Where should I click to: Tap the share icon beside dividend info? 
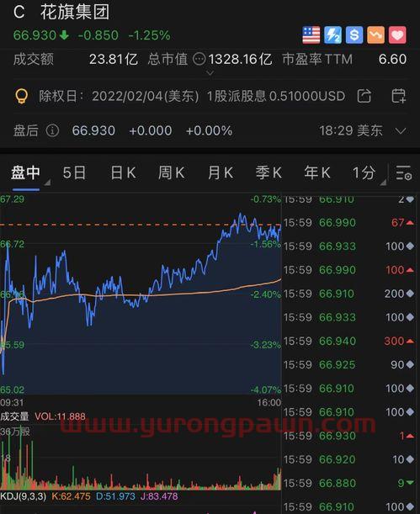(364, 96)
